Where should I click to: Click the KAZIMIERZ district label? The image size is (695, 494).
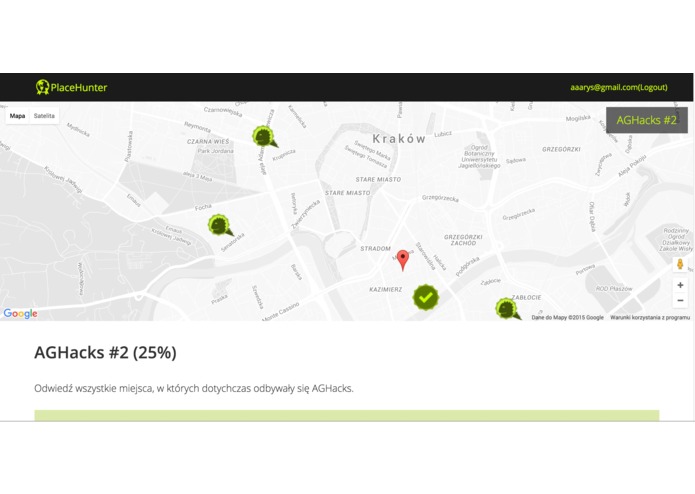pos(386,289)
